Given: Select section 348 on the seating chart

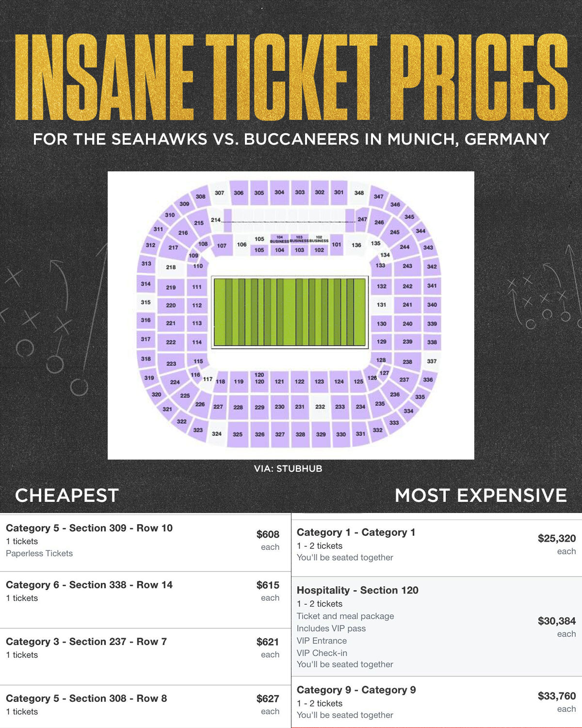Looking at the screenshot, I should (x=359, y=193).
